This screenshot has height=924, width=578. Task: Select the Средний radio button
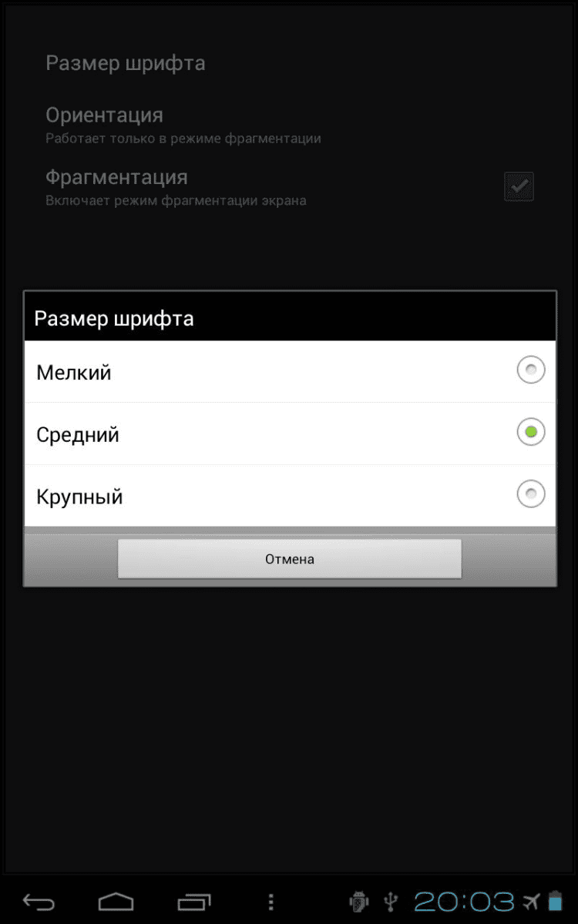click(x=530, y=433)
